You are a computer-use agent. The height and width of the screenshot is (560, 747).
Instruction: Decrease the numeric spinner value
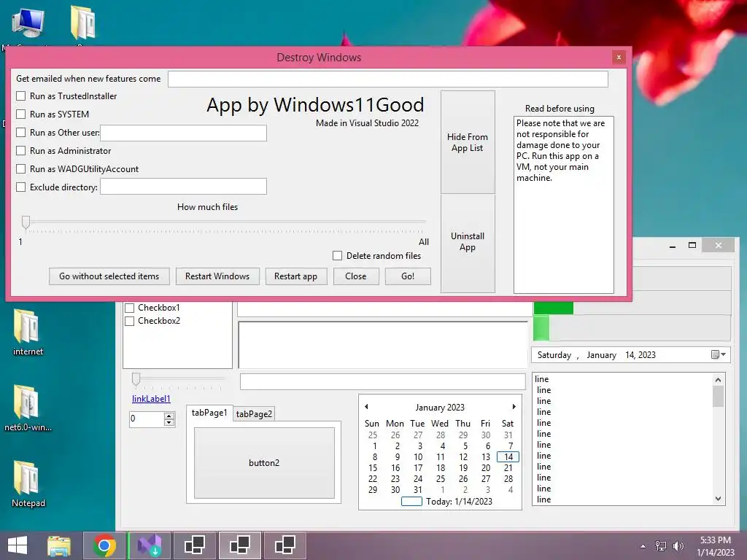pos(169,422)
